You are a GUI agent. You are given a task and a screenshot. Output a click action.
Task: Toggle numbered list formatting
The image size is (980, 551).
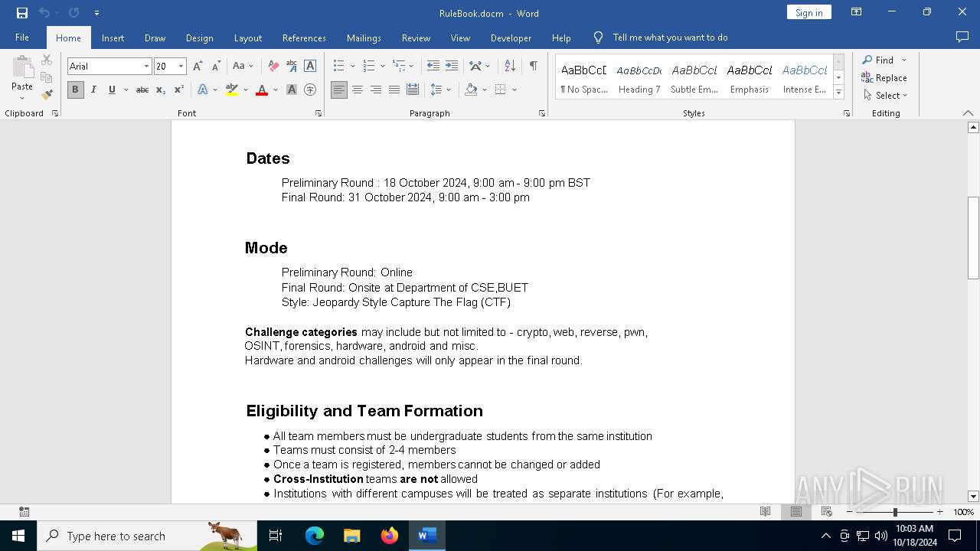368,67
